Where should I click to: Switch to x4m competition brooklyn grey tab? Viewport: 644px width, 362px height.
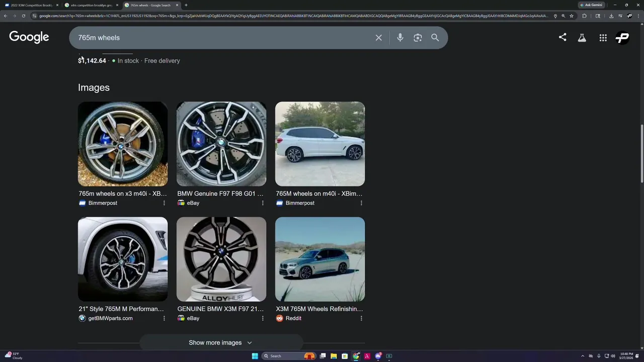(91, 5)
